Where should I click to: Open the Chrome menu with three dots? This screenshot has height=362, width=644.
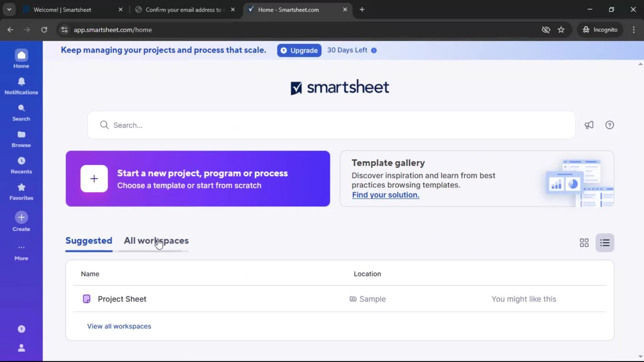[x=634, y=29]
